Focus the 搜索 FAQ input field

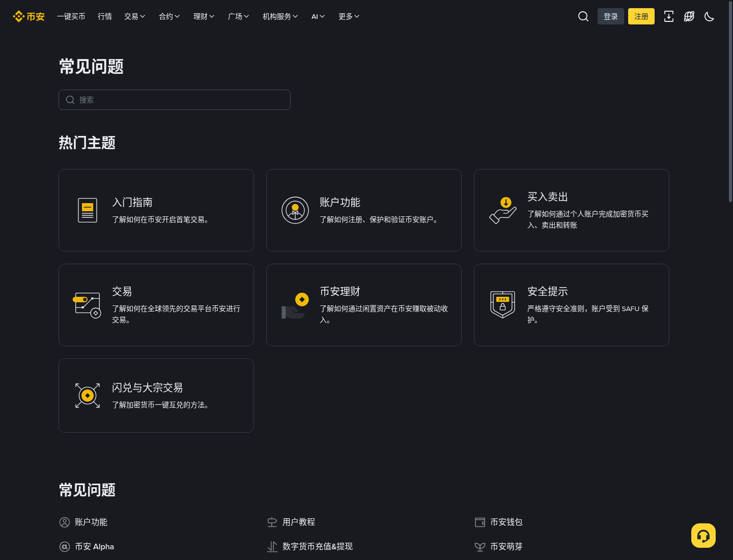[x=175, y=100]
